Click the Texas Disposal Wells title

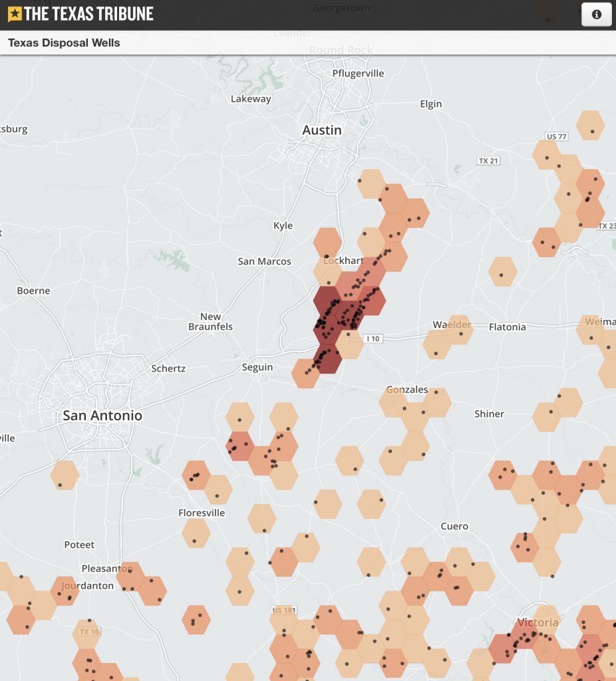click(64, 43)
